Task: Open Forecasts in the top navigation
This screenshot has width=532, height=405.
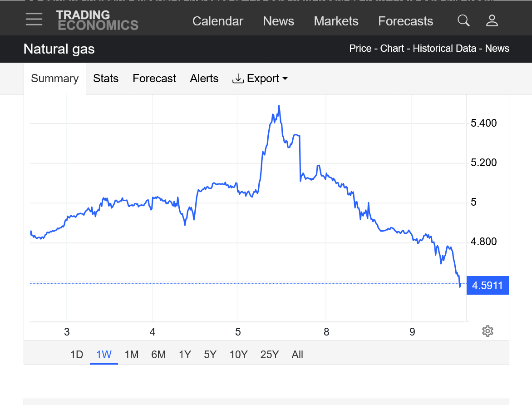Action: pyautogui.click(x=405, y=21)
